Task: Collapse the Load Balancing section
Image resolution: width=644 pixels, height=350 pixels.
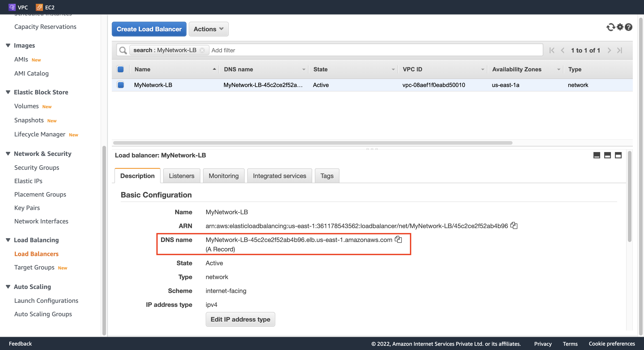Action: tap(8, 240)
